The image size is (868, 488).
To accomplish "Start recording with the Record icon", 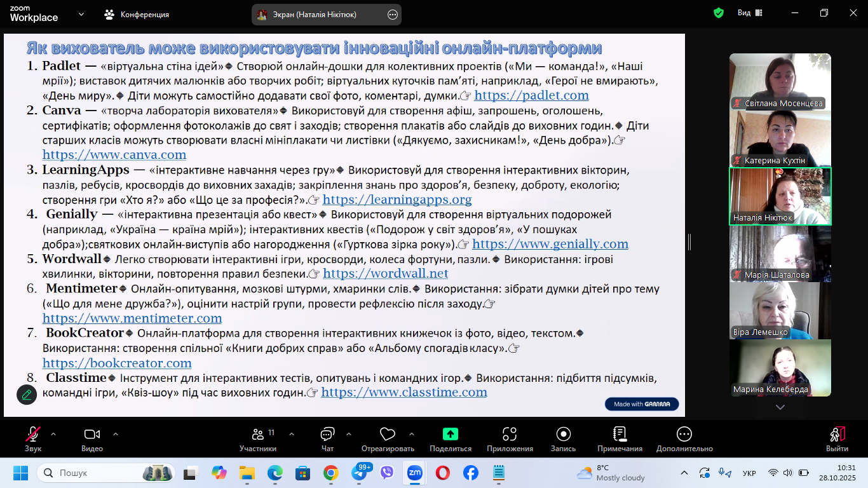I will [563, 435].
